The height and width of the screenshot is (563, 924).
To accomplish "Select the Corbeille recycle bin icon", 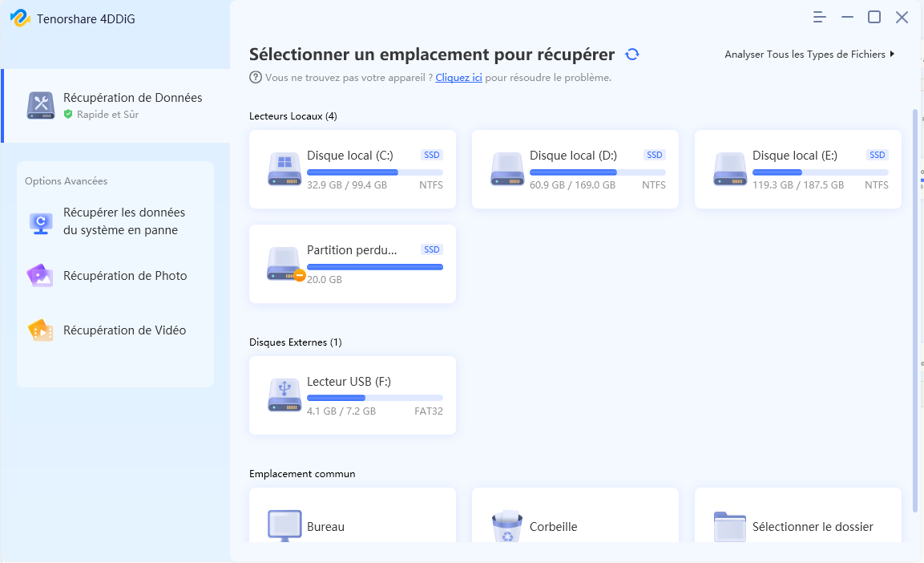I will [506, 526].
